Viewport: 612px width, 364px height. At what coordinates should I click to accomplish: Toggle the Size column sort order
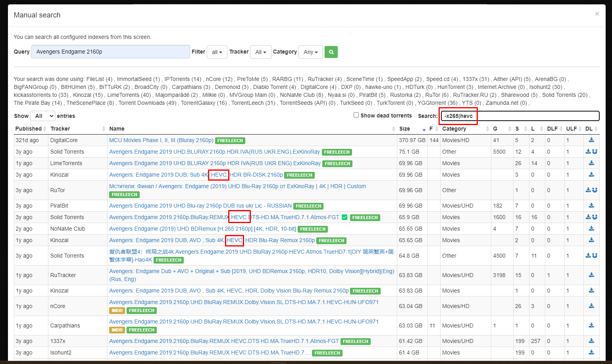click(x=404, y=128)
